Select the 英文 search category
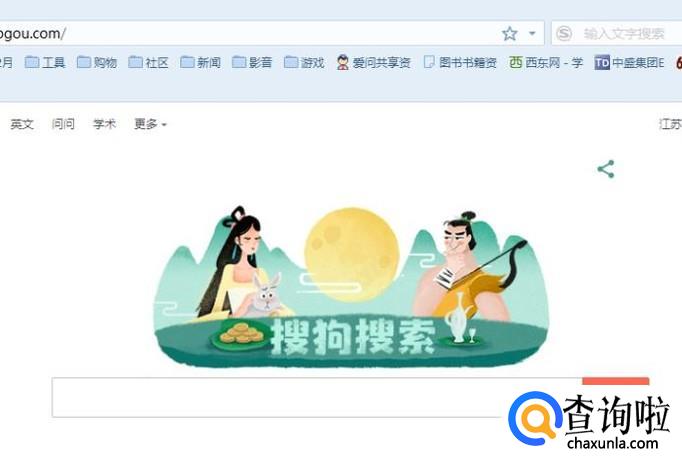This screenshot has width=682, height=474. (x=22, y=124)
